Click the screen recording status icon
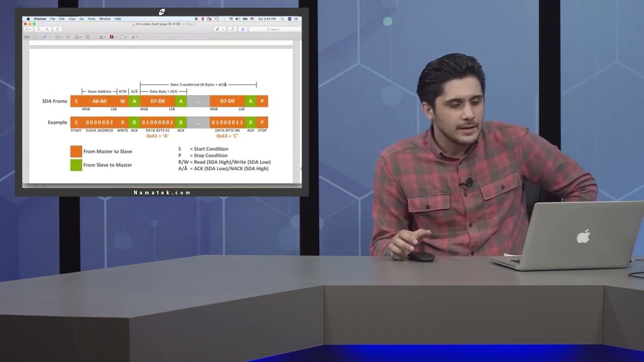Screen dimensions: 644x362 196,19
